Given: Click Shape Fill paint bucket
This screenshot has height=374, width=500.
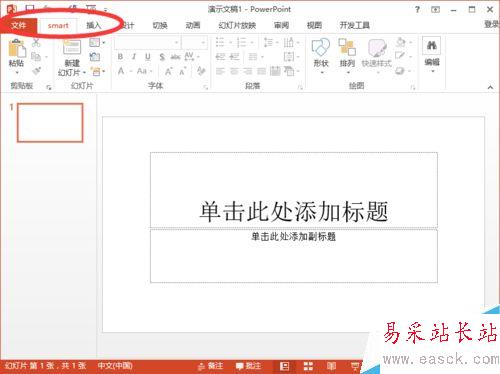Looking at the screenshot, I should (x=400, y=42).
